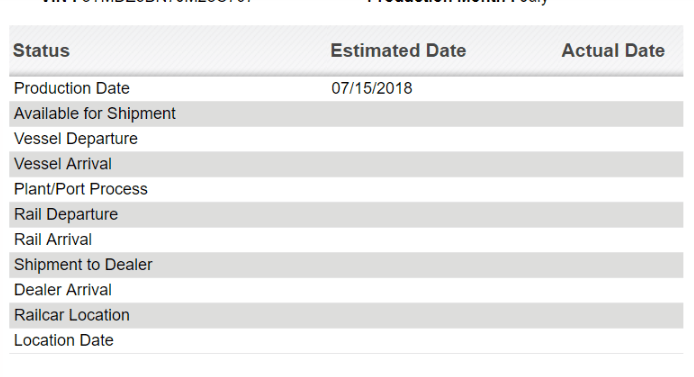Click the Status column header

click(x=41, y=51)
